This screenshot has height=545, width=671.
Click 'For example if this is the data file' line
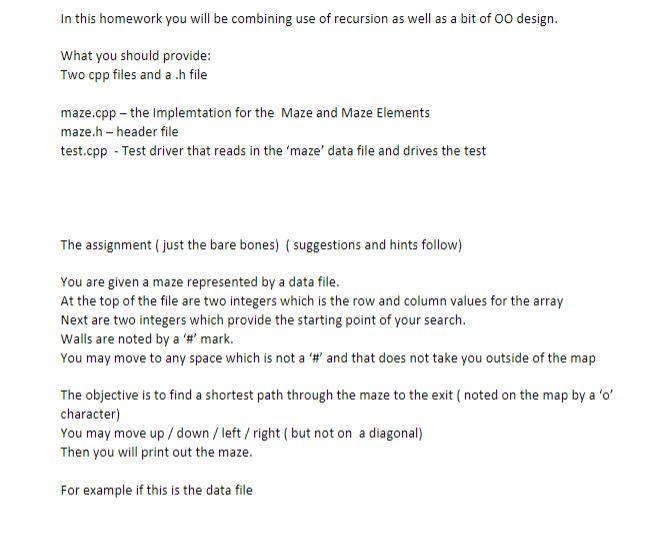[x=156, y=490]
